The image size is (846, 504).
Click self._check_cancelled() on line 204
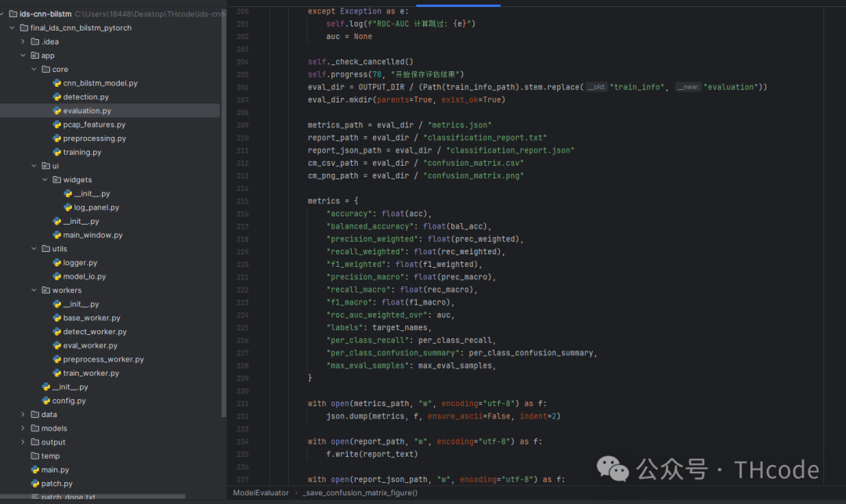(360, 62)
